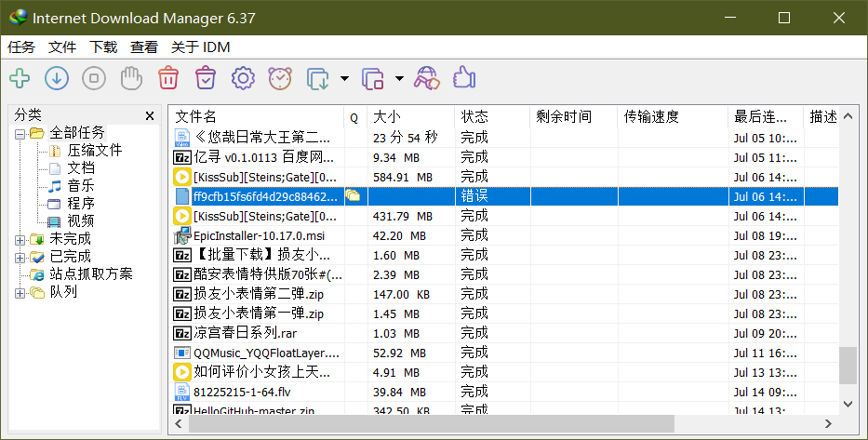Expand the 已完成 tree node
The image size is (868, 440).
(x=20, y=258)
